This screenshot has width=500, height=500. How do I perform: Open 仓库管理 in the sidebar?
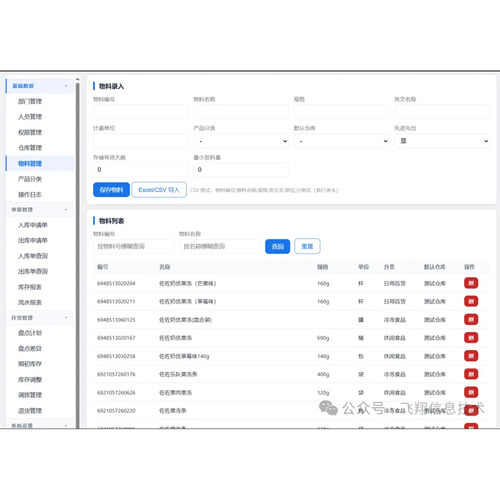point(30,148)
